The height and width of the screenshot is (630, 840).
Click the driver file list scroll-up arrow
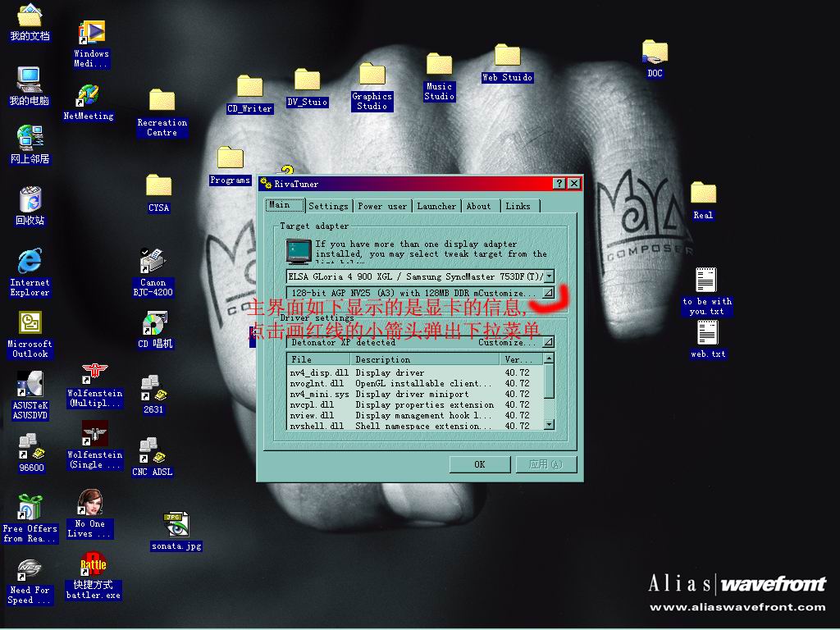pos(549,358)
